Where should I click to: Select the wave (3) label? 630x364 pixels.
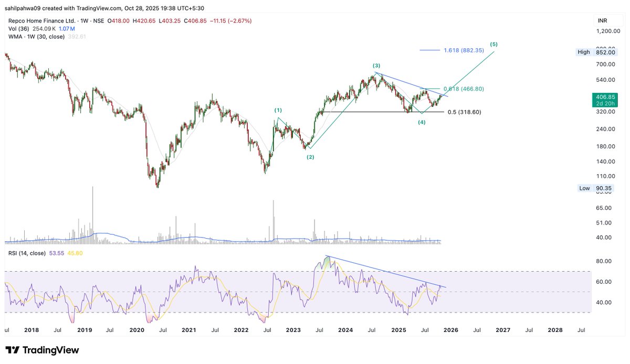(x=376, y=66)
